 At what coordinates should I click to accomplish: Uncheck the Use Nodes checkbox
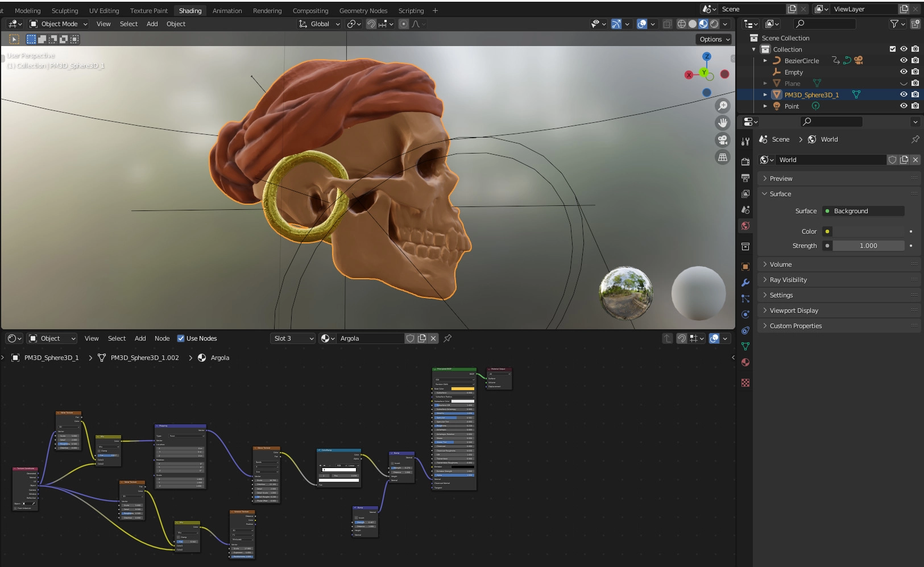(181, 338)
